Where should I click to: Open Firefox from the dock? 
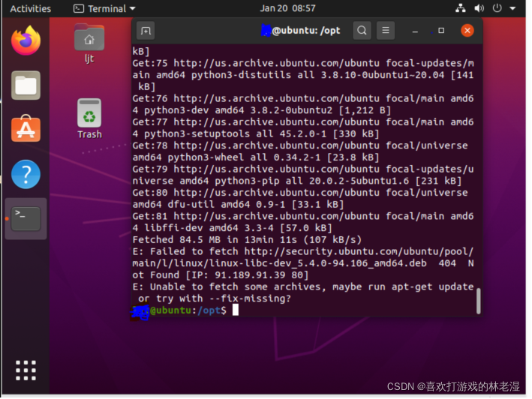(x=26, y=40)
